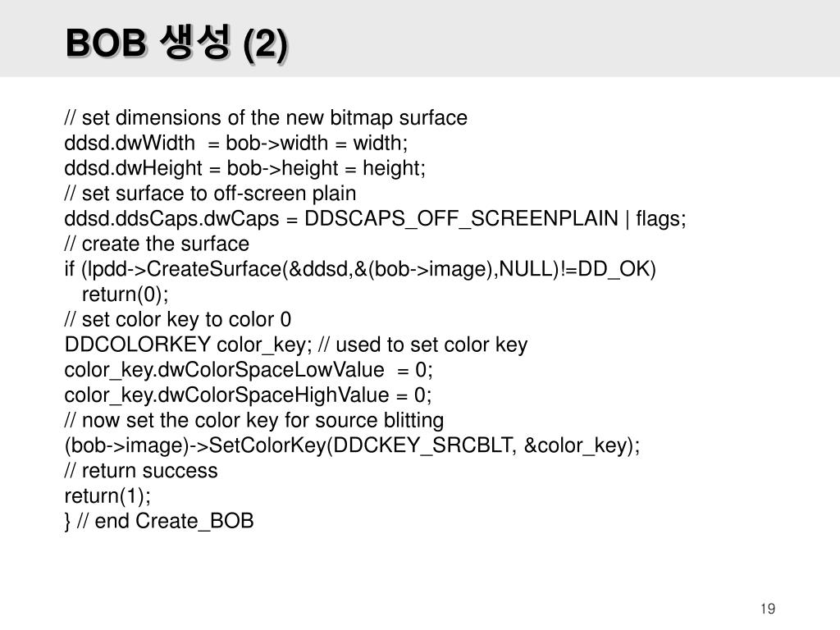
Task: Click the 'DDCOLORKEY color_key;' declaration
Action: [188, 345]
